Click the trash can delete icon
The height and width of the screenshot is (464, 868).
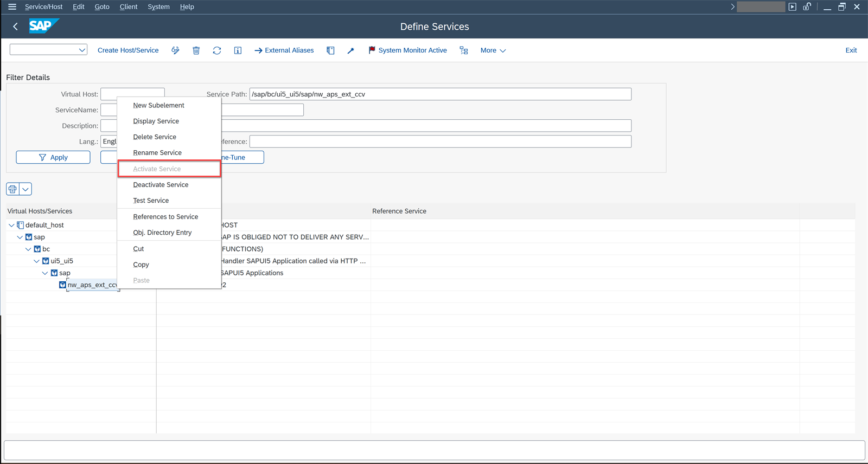click(x=196, y=50)
